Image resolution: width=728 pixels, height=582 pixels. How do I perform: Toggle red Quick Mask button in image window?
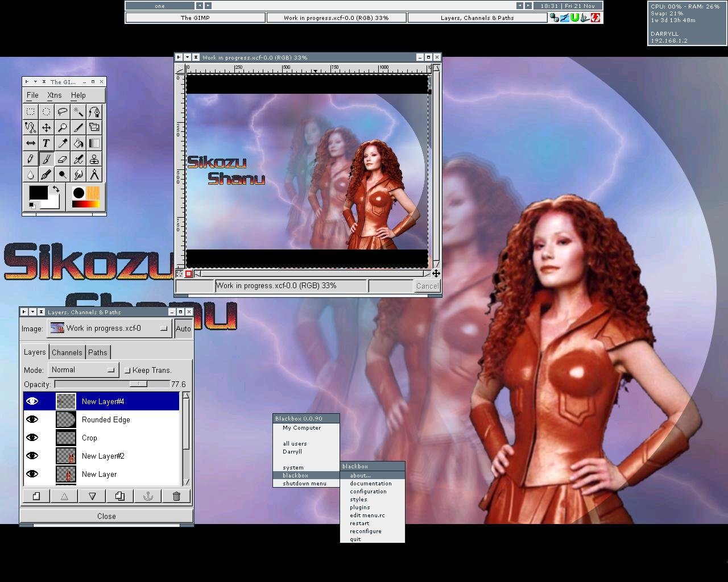[188, 274]
